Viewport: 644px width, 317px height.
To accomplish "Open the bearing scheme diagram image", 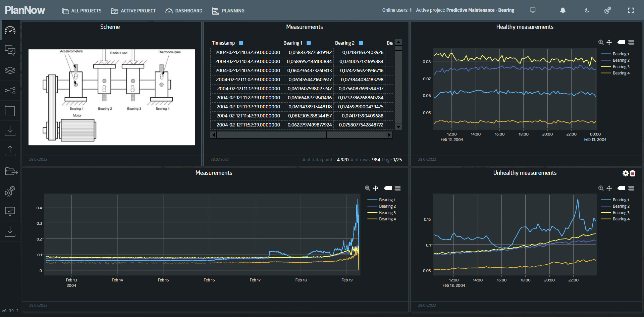I will point(112,97).
